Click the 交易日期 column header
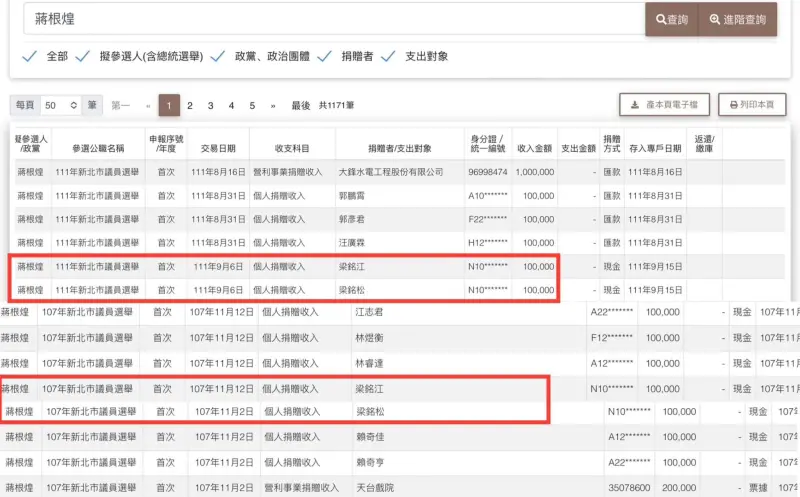The width and height of the screenshot is (800, 497). click(x=218, y=148)
